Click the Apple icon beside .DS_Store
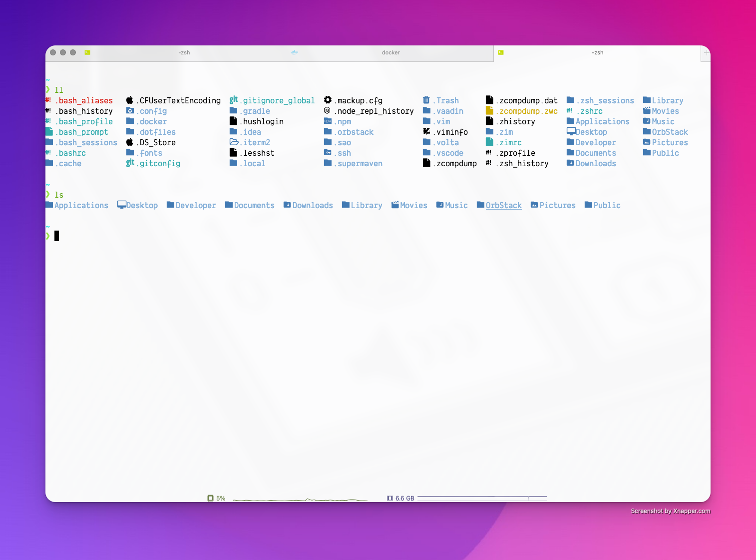 130,142
